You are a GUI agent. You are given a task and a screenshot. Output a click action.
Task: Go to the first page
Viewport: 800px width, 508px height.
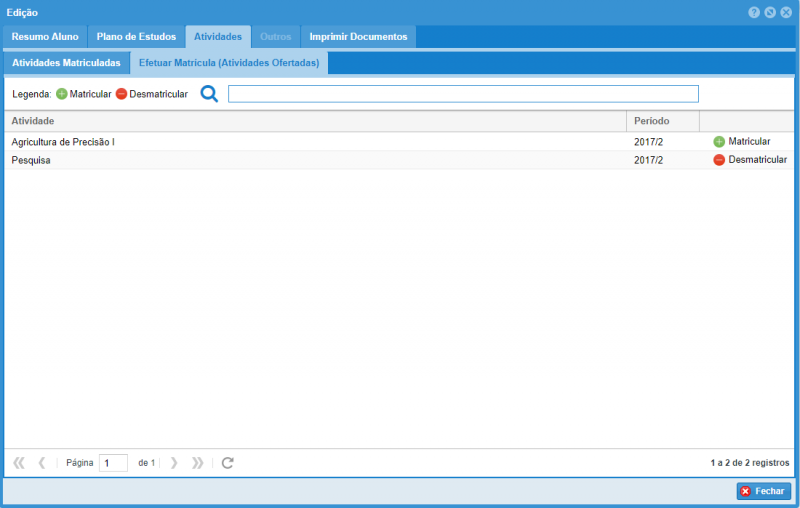[x=19, y=463]
